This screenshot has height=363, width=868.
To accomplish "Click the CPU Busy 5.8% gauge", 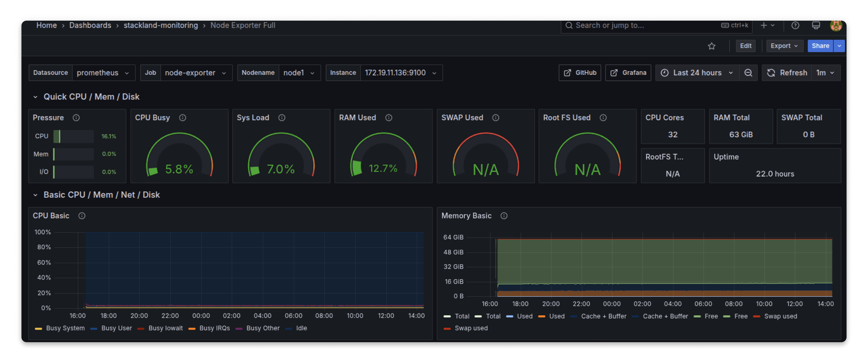I will pos(179,154).
